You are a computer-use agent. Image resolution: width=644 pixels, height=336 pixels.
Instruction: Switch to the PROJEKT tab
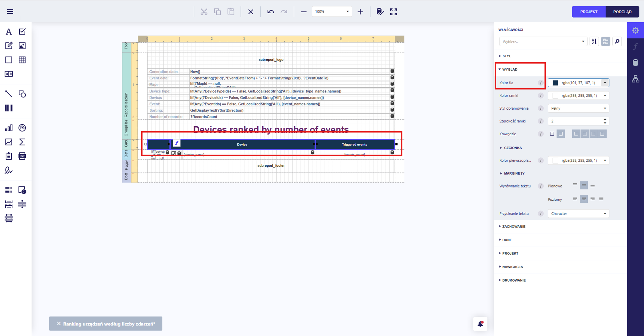click(x=589, y=12)
